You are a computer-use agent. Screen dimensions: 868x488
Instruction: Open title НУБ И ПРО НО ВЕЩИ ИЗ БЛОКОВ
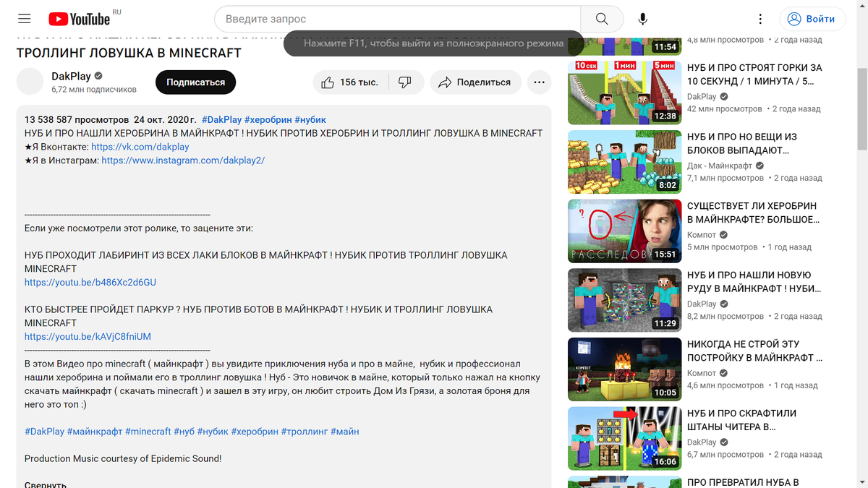(742, 143)
